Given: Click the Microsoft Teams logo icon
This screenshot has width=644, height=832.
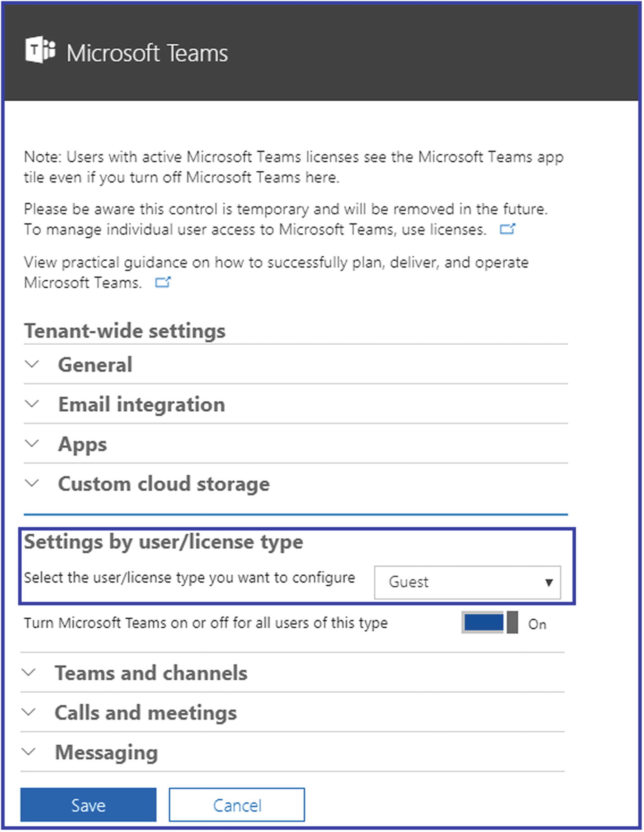Looking at the screenshot, I should [41, 50].
